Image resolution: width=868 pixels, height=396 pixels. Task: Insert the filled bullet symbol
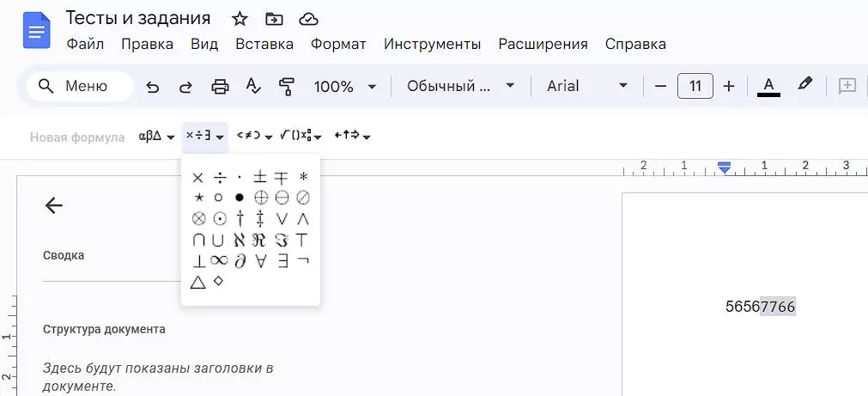click(240, 198)
